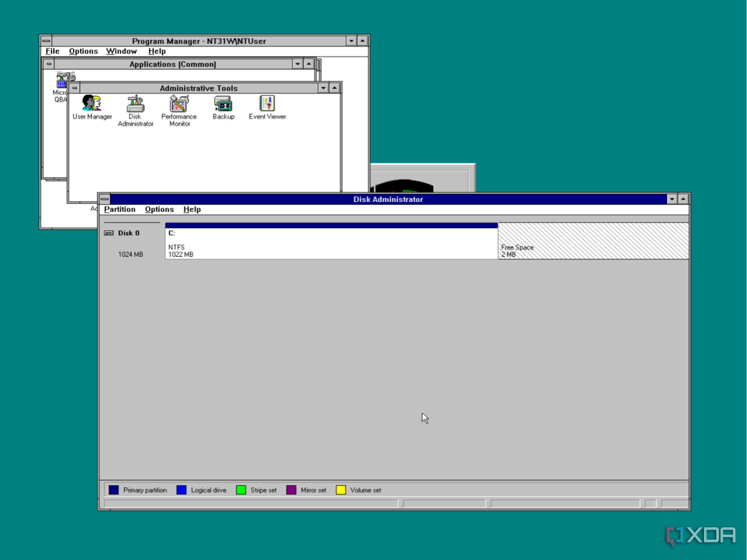
Task: Click the Logical drive color swatch
Action: click(181, 490)
